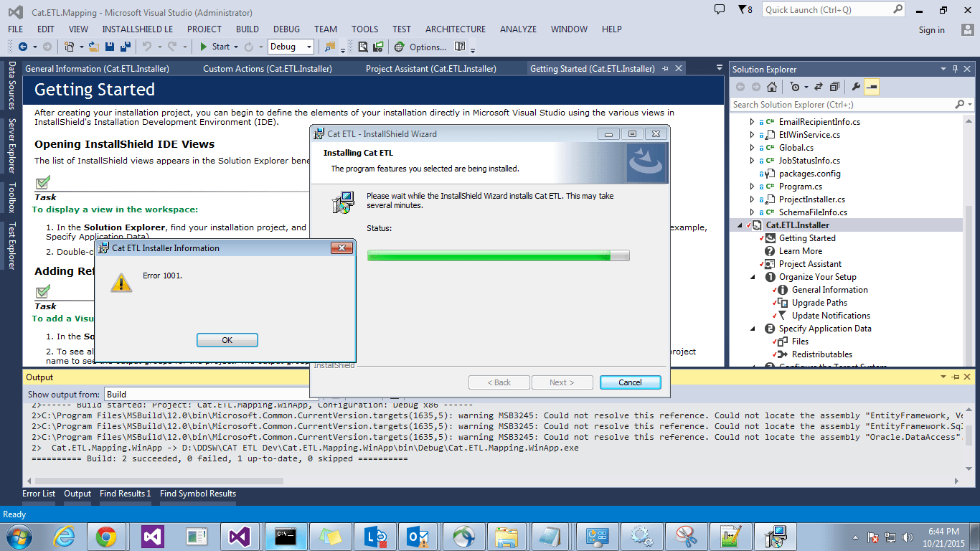Collapse the Specify Application Data node
Viewport: 980px width, 551px height.
coord(753,329)
